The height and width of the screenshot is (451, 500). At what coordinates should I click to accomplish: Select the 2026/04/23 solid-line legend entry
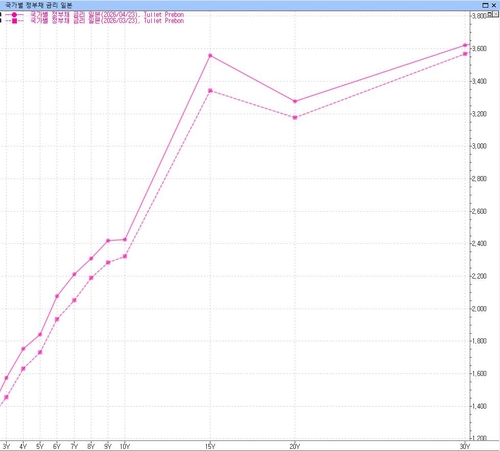tap(107, 15)
